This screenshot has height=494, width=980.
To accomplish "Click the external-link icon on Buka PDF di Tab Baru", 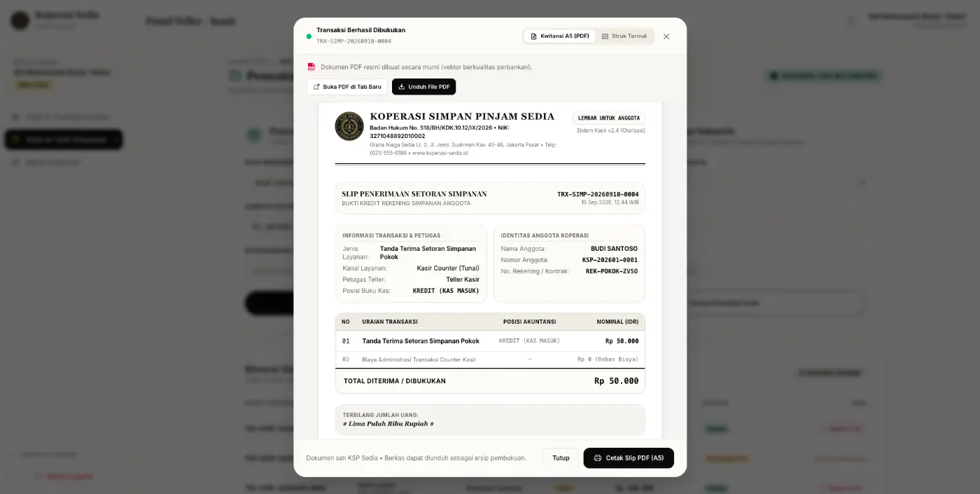I will [x=316, y=87].
